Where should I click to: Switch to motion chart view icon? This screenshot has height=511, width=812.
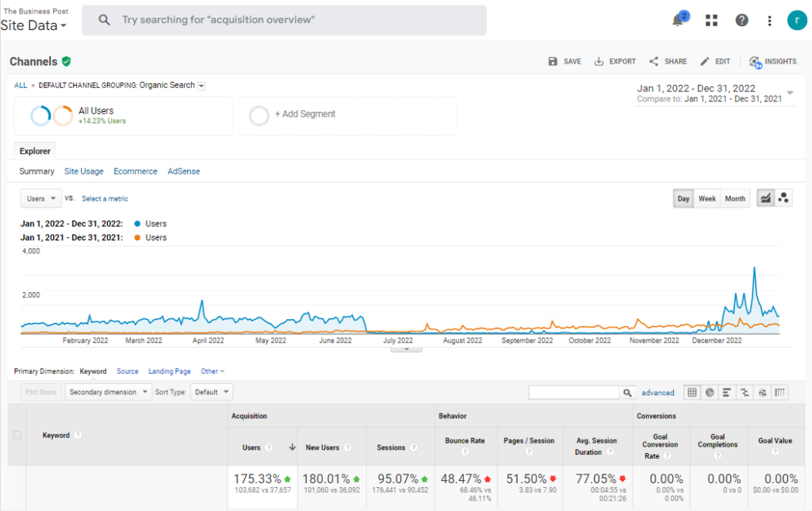click(783, 198)
